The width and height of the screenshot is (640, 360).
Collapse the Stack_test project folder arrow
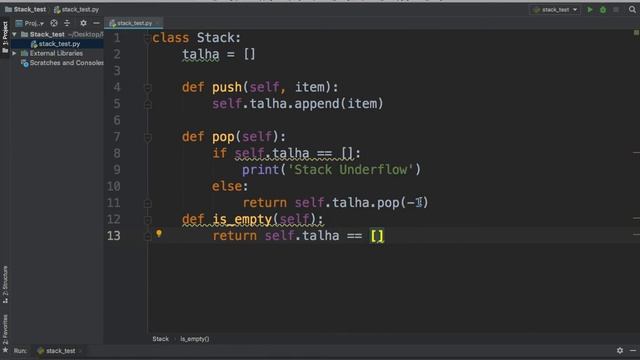[x=15, y=34]
